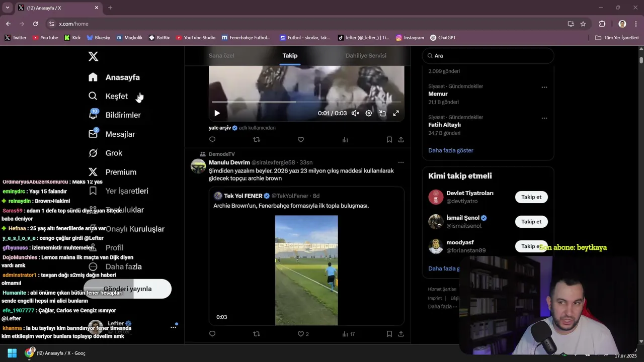Open more options on Manulu Devrim post
The width and height of the screenshot is (644, 362).
pos(401,162)
